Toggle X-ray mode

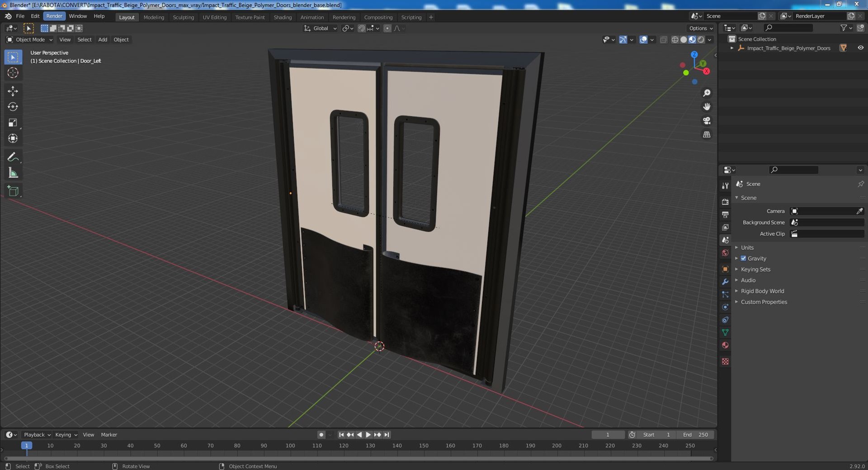pyautogui.click(x=663, y=39)
